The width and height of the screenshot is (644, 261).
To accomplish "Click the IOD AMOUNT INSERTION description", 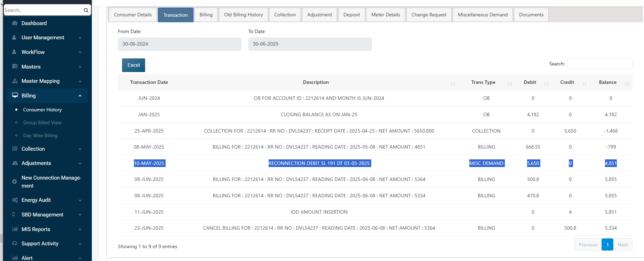I will tap(319, 212).
